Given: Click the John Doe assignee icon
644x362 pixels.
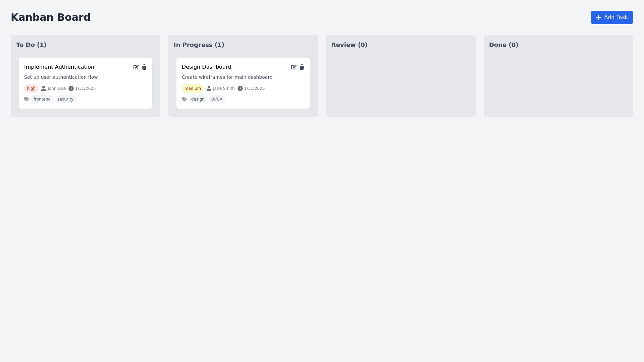Looking at the screenshot, I should point(44,88).
